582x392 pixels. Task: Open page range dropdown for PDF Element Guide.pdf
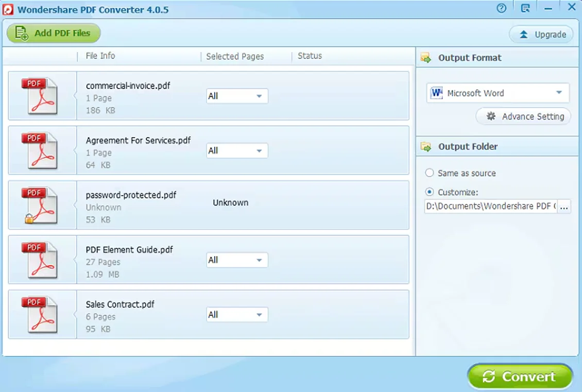click(237, 260)
